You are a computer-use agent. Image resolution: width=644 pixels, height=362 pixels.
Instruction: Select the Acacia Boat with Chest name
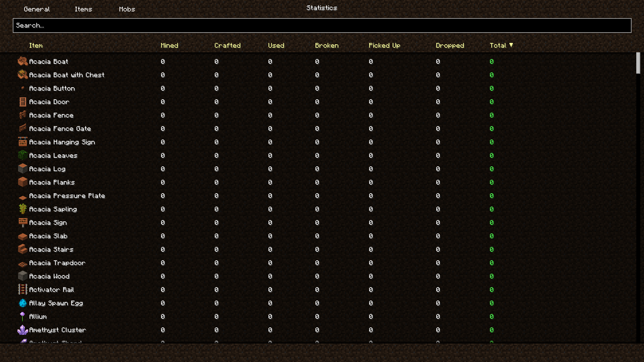[67, 75]
